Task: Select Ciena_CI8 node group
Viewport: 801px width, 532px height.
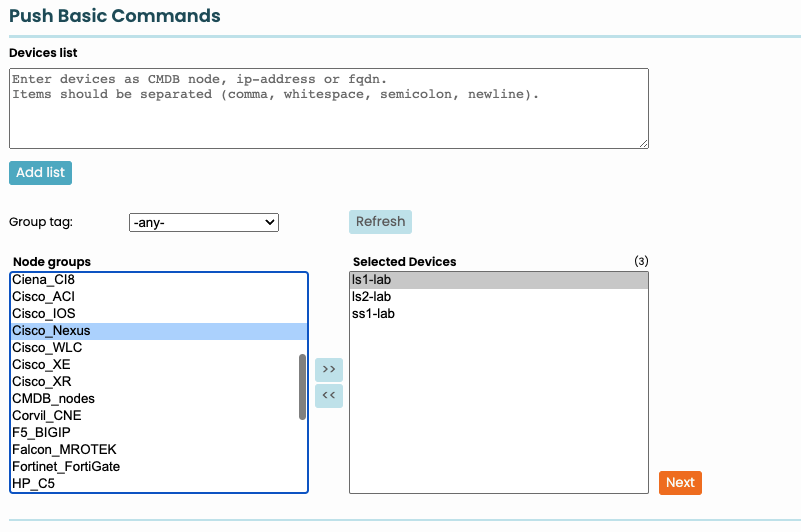Action: pos(43,280)
